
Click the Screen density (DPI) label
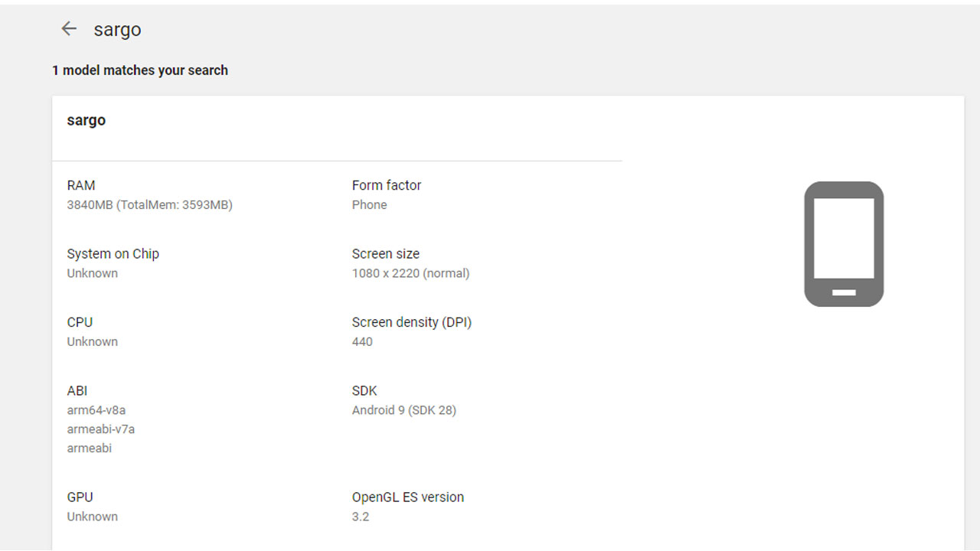tap(412, 322)
